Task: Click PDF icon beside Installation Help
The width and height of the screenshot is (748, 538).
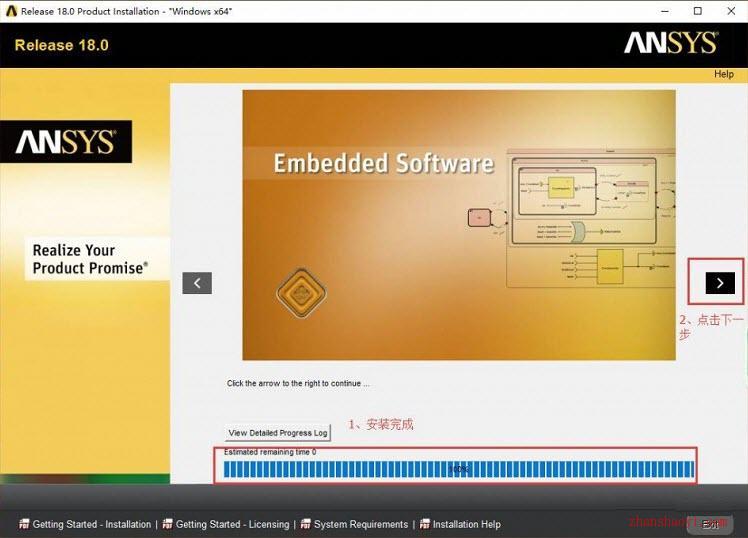Action: pos(425,524)
